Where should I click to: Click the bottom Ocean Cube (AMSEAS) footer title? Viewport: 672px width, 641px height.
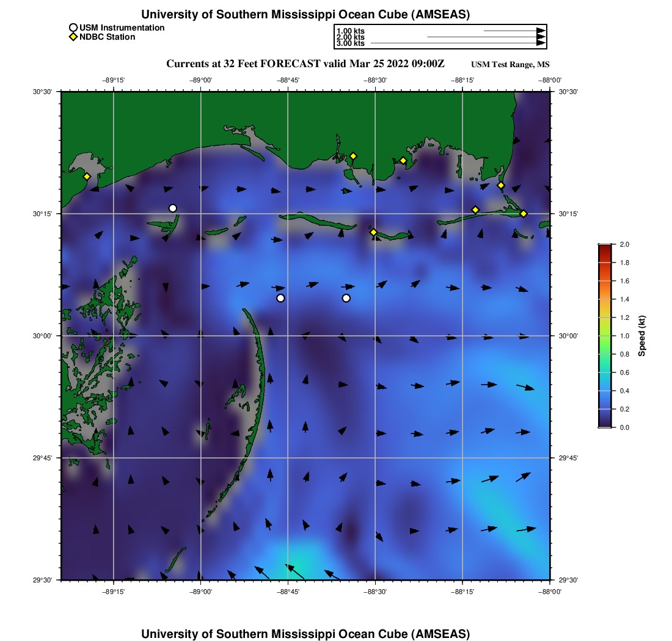tap(305, 634)
